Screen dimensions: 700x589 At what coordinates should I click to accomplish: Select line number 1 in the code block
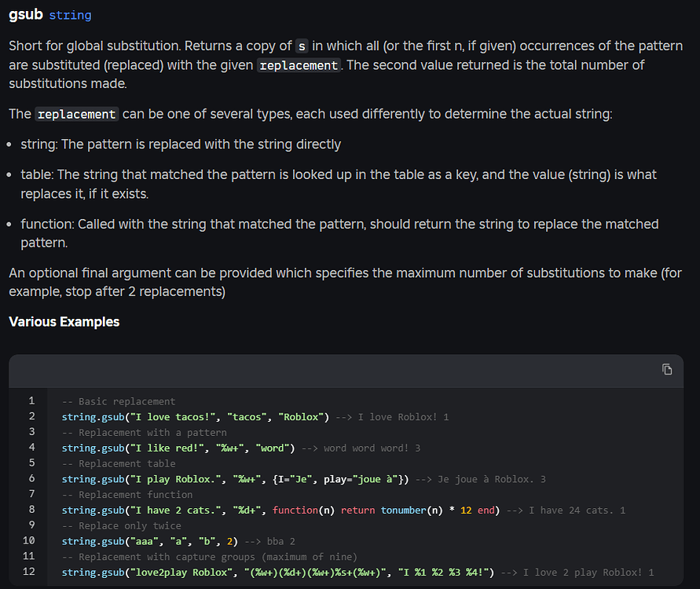(x=31, y=401)
